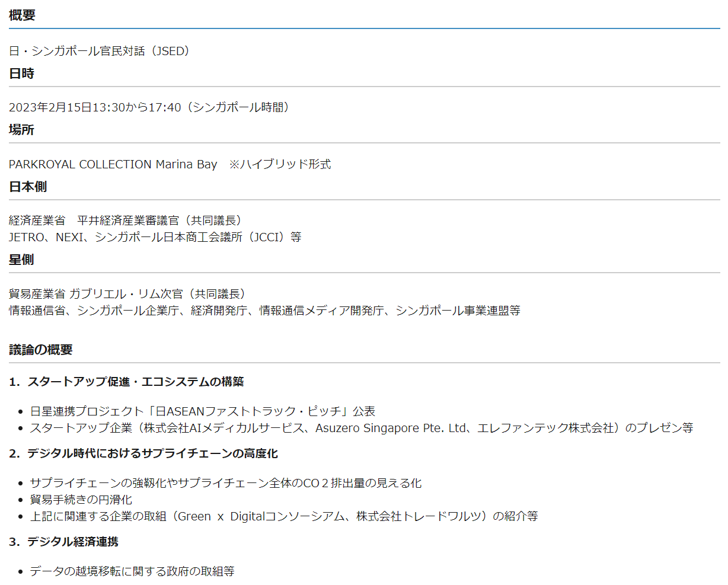Click the line starting '情報通信省、シンガポール企業庁'

[265, 311]
